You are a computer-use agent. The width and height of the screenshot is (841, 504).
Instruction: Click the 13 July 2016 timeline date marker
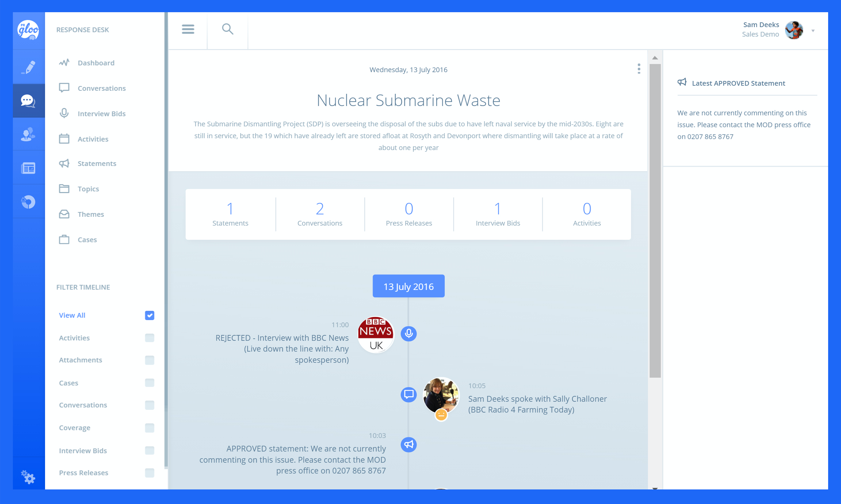[408, 286]
